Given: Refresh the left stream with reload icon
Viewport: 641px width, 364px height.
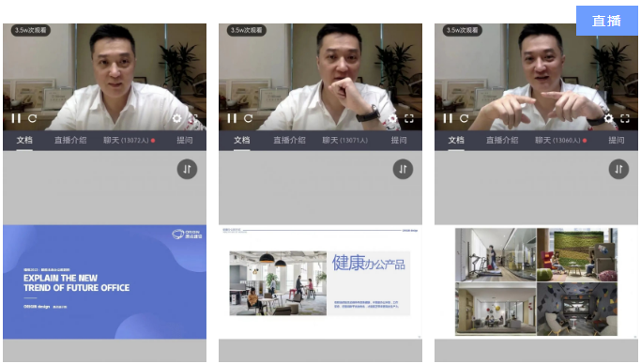Looking at the screenshot, I should (32, 118).
